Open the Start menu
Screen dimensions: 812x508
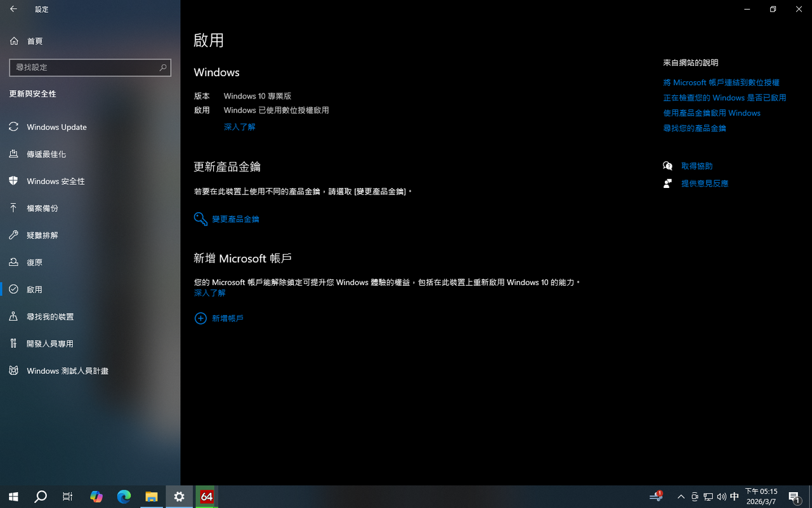coord(13,497)
